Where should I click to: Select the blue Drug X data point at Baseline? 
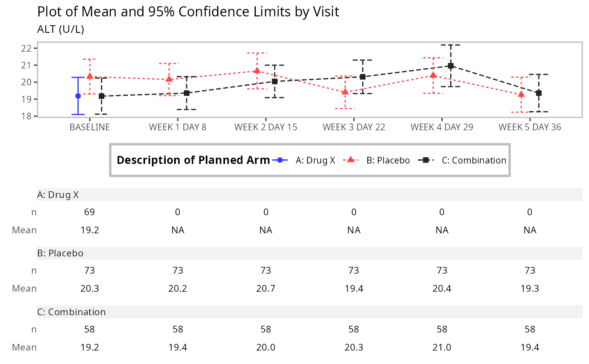78,96
